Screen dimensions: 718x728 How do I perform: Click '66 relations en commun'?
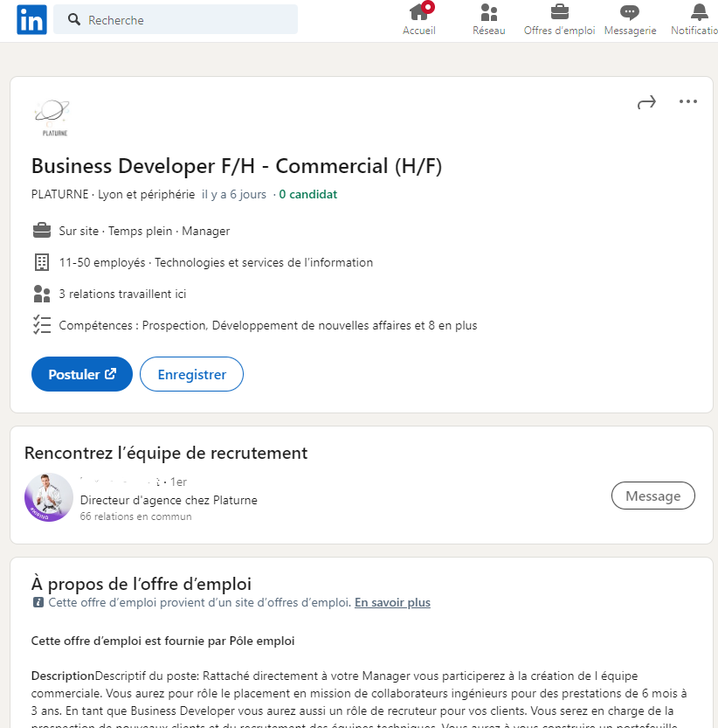[x=135, y=517]
